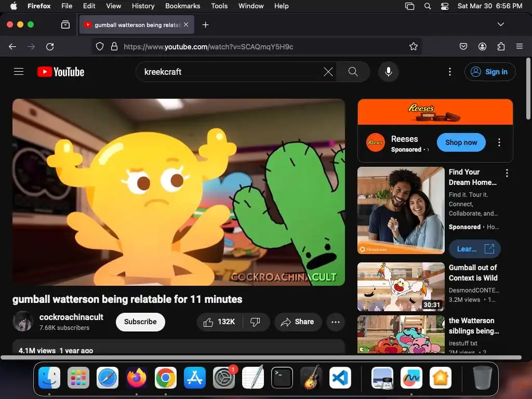View site security padlock info

114,46
